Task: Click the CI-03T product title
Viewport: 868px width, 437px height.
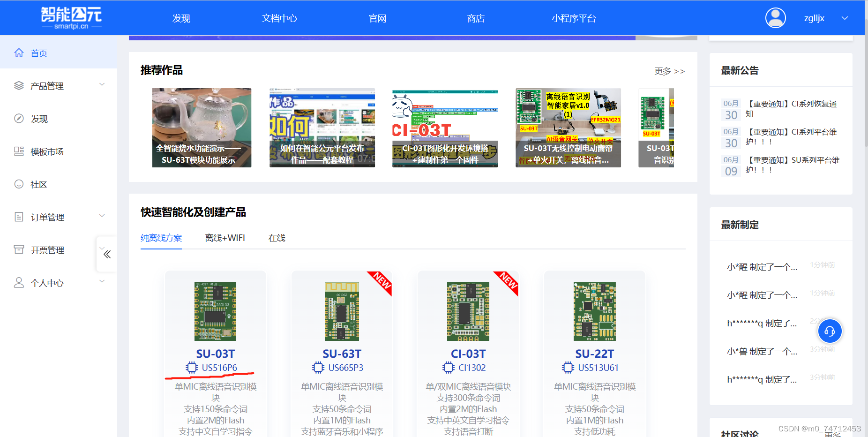Action: coord(468,354)
